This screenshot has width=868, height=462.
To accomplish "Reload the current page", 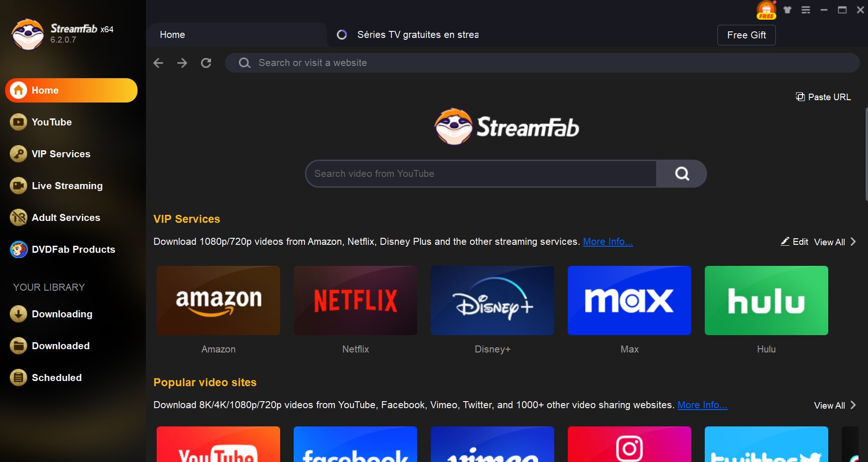I will 206,63.
